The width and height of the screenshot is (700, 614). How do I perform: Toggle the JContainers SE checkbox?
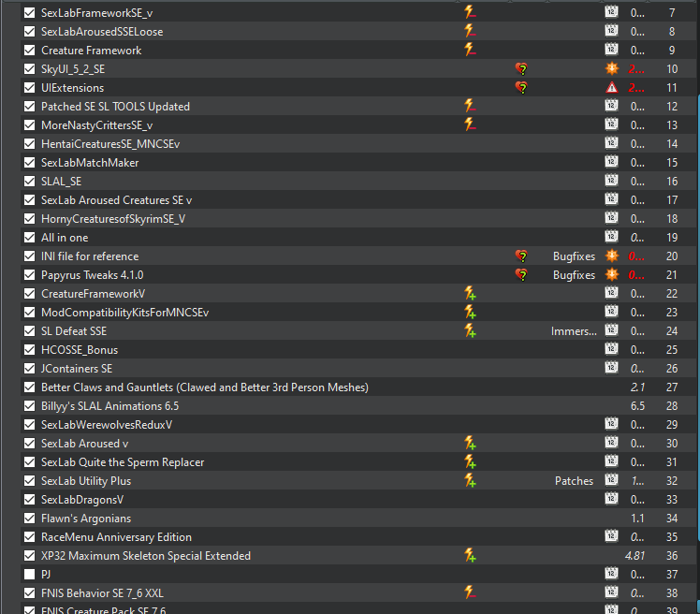tap(29, 369)
